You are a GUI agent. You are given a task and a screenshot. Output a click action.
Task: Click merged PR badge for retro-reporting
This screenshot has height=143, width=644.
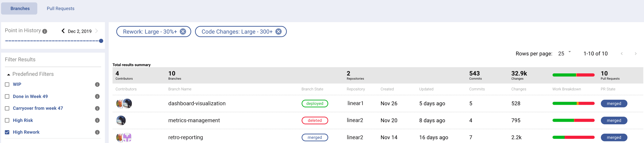(x=614, y=137)
